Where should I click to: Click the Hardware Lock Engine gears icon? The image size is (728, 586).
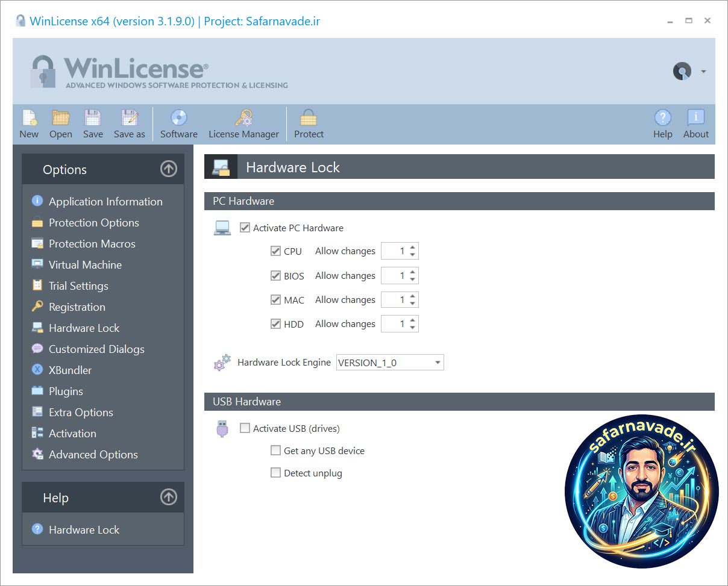click(x=222, y=363)
